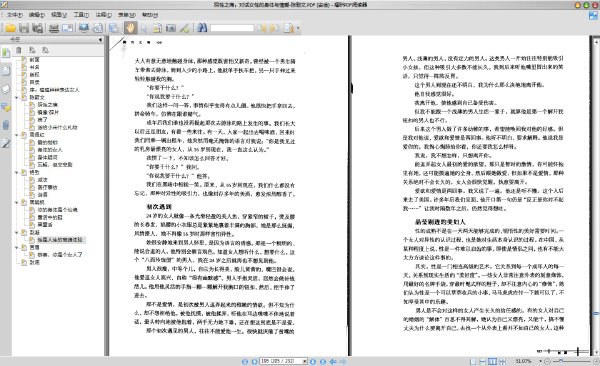Select the Hand tool
Screen dimensions: 600x366
point(130,28)
